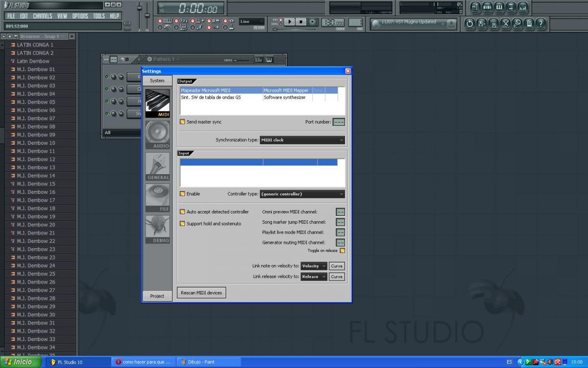Open the note on Velocity dropdown
Image resolution: width=588 pixels, height=368 pixels.
pyautogui.click(x=314, y=266)
